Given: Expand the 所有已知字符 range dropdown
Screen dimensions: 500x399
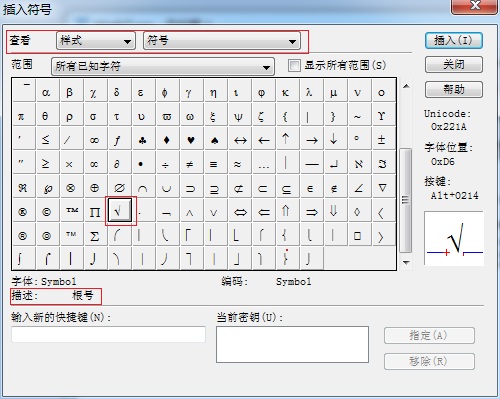Looking at the screenshot, I should pyautogui.click(x=163, y=66).
